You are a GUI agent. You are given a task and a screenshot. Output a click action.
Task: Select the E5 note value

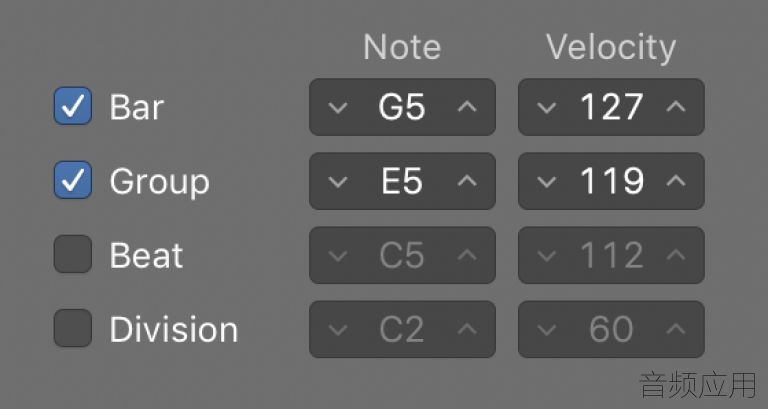pyautogui.click(x=402, y=181)
